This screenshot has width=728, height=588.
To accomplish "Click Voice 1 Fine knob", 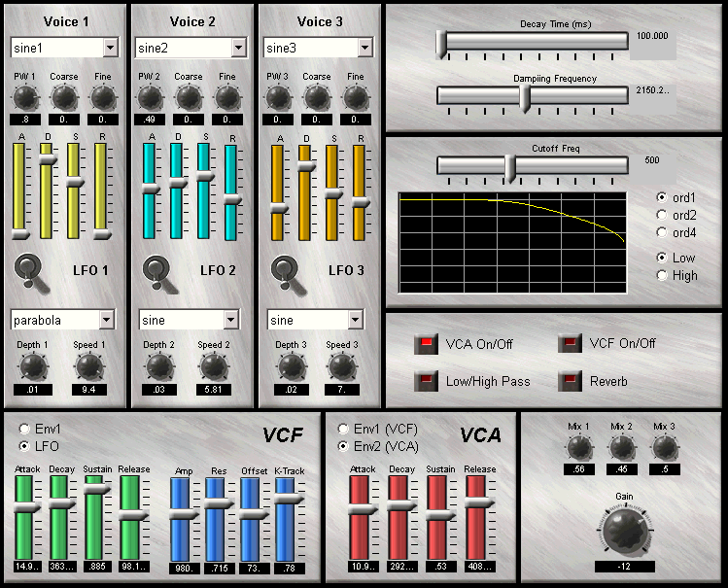I will [103, 98].
